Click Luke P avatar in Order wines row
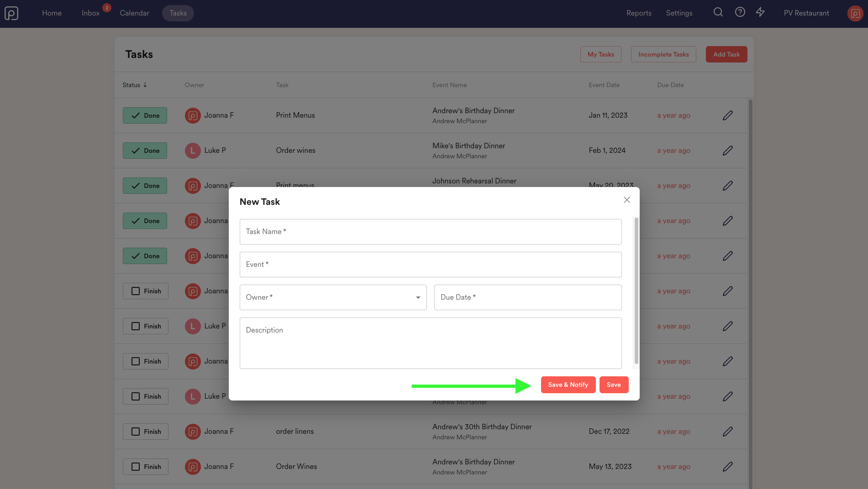Screen dimensions: 868x489 click(193, 151)
